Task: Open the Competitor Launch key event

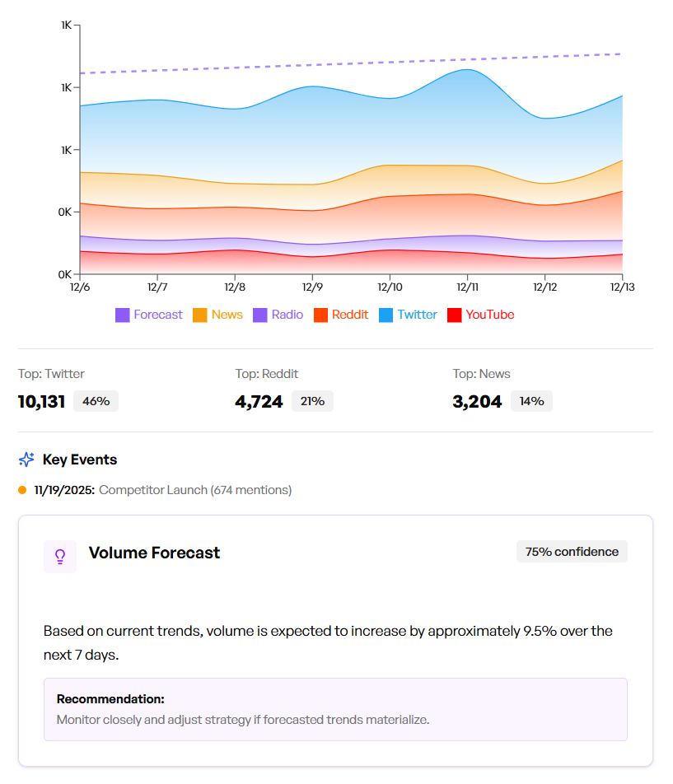Action: point(195,490)
